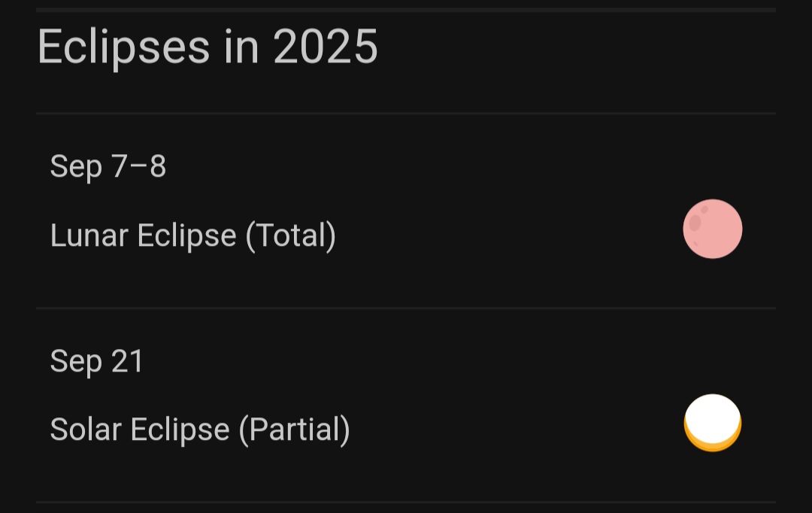Click the word Partial in parentheses
The width and height of the screenshot is (812, 513).
pos(294,430)
